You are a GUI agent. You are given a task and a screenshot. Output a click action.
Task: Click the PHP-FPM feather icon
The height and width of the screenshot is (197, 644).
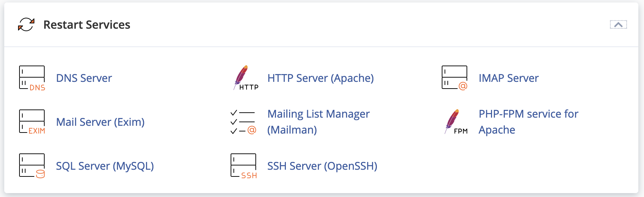click(x=454, y=122)
